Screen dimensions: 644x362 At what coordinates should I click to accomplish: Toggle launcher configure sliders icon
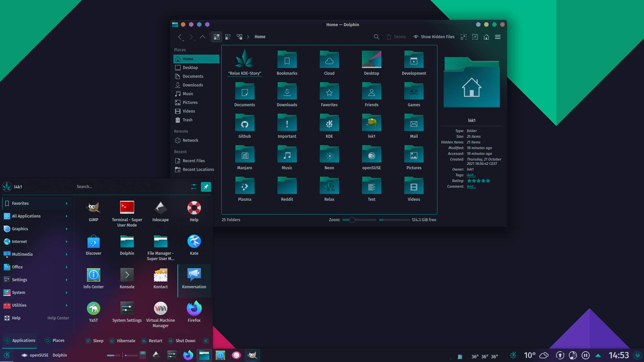(x=194, y=187)
